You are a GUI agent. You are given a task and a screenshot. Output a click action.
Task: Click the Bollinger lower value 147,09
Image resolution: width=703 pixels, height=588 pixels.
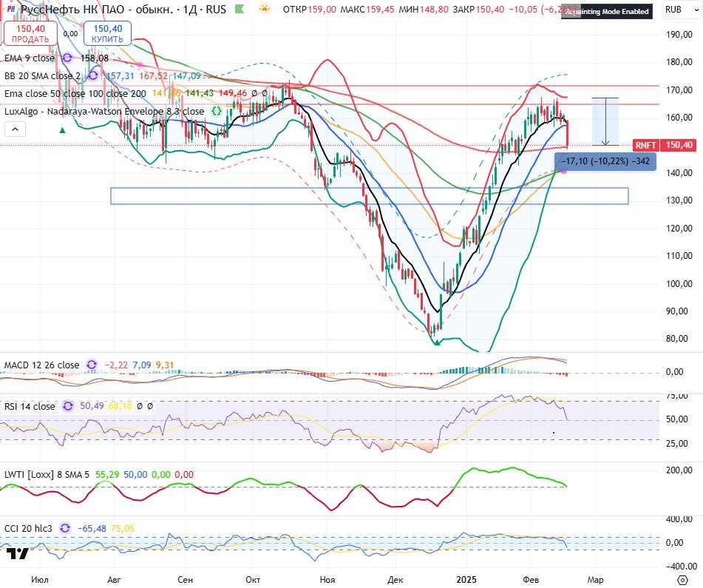pos(186,76)
